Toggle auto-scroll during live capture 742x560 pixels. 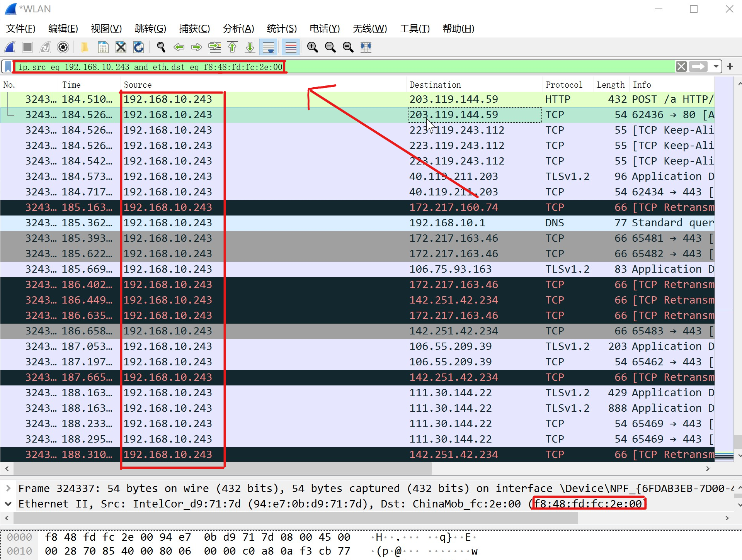pyautogui.click(x=269, y=47)
